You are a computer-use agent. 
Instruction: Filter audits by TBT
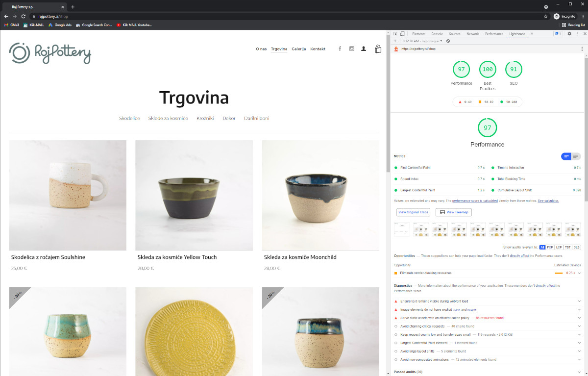[x=567, y=248]
